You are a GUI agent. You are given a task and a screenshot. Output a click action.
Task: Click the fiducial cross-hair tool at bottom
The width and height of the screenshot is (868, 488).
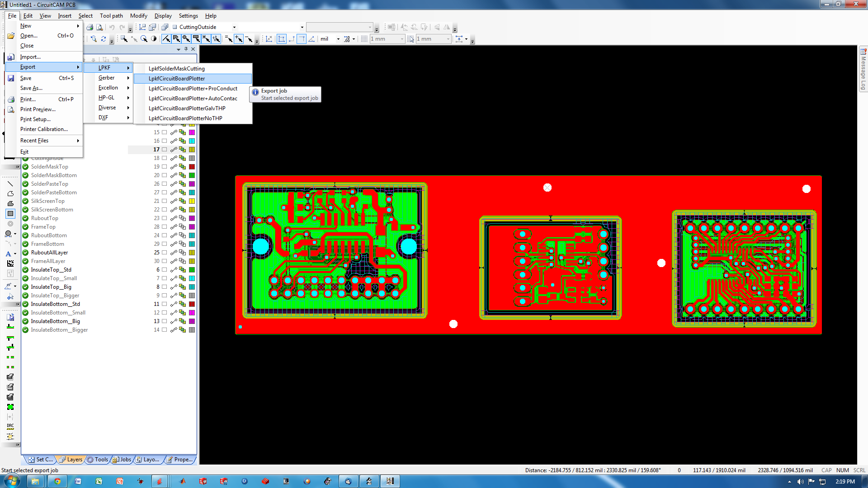point(10,436)
